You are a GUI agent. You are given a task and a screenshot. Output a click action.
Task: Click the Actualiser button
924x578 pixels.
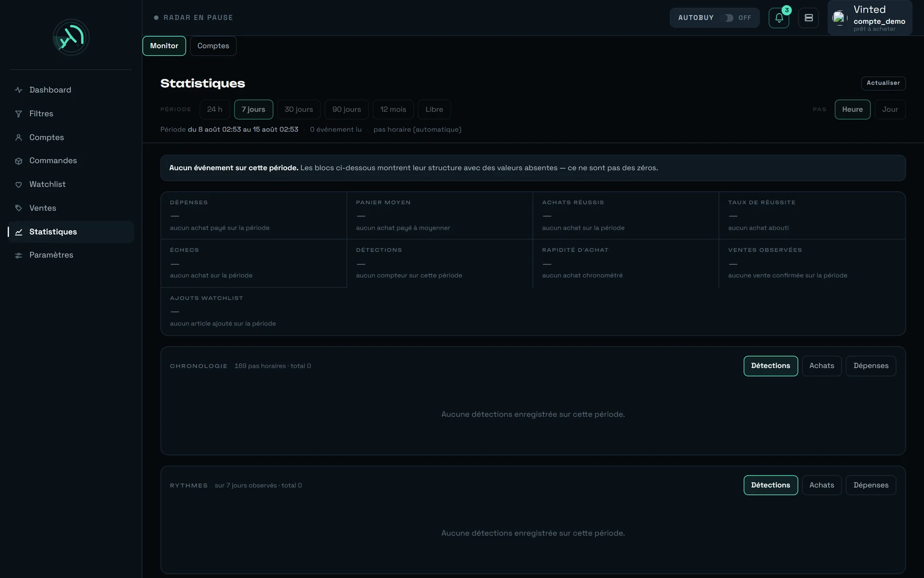point(883,83)
